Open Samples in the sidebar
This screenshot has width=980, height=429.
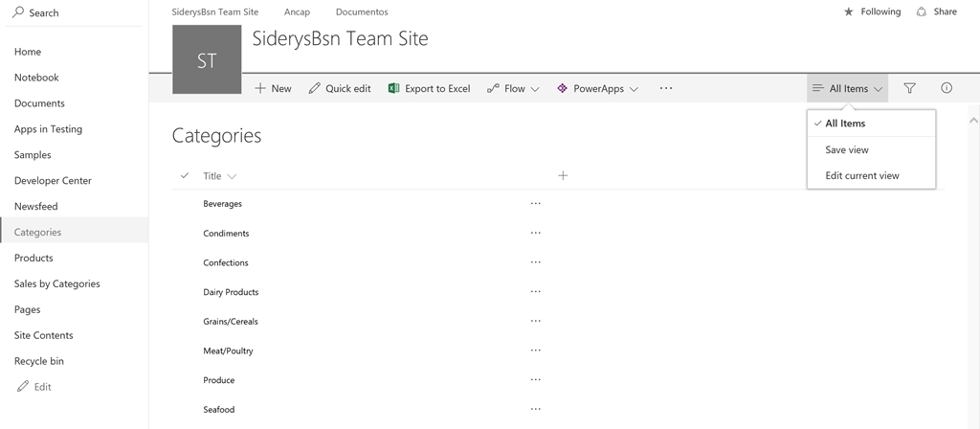tap(33, 154)
